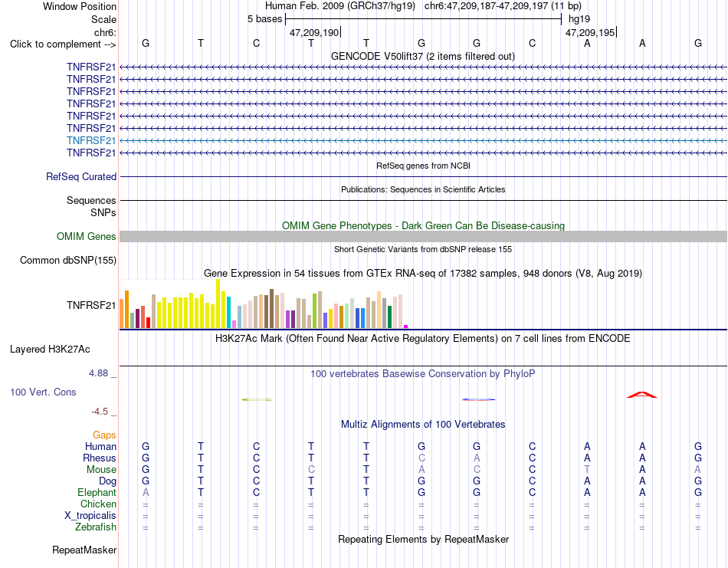The height and width of the screenshot is (568, 728).
Task: Click the SNPs track label
Action: point(103,212)
